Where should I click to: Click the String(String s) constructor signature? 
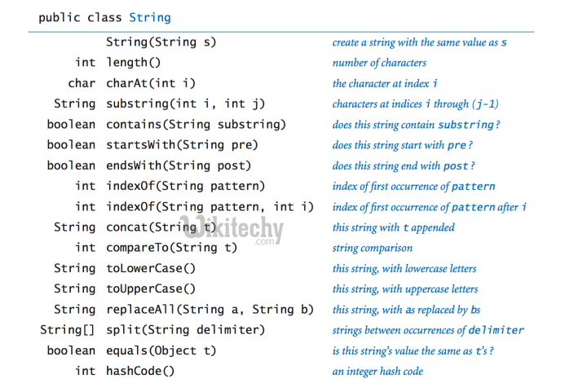[x=161, y=42]
